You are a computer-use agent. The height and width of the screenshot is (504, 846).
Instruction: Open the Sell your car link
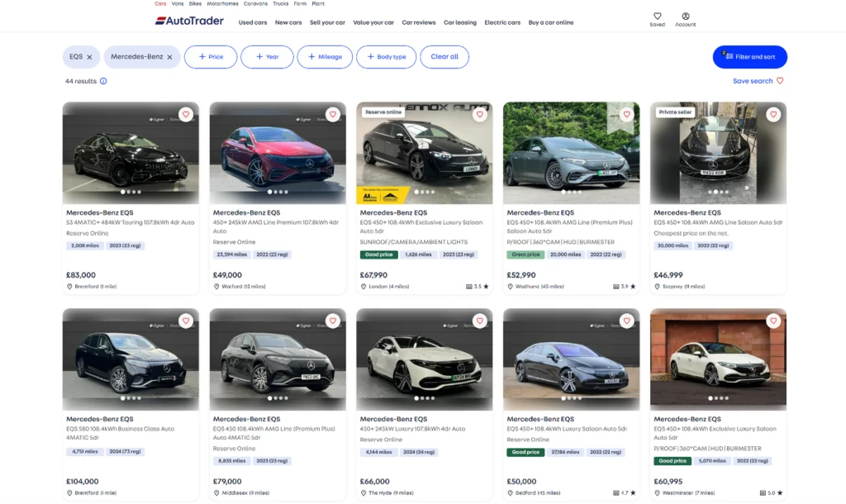tap(328, 22)
